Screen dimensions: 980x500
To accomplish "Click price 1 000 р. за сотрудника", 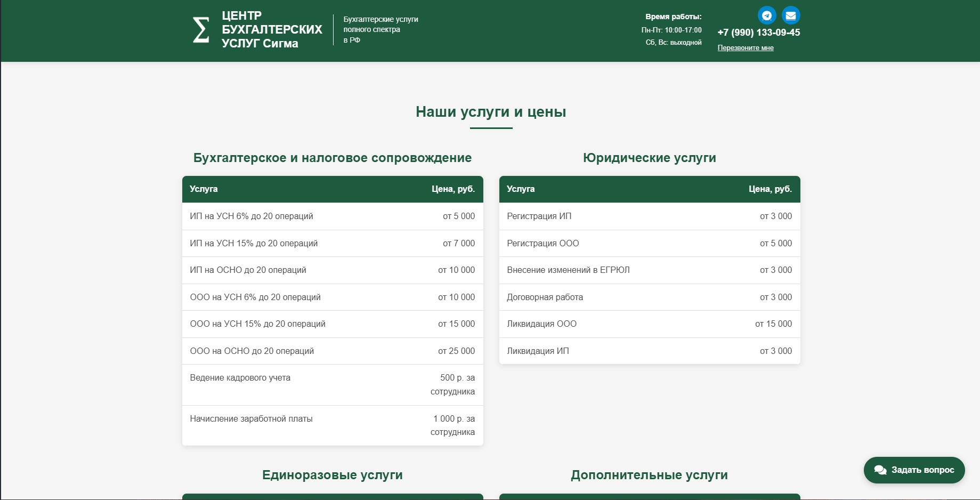I will pos(453,425).
